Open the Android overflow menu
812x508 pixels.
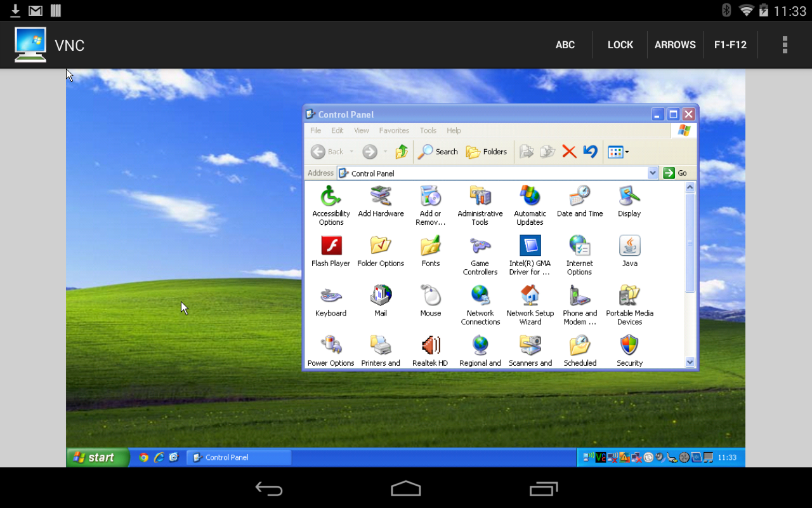(785, 44)
